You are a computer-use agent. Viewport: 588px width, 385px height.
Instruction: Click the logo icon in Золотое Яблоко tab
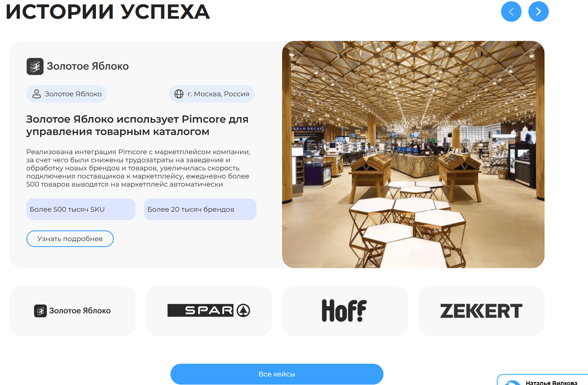(x=40, y=311)
